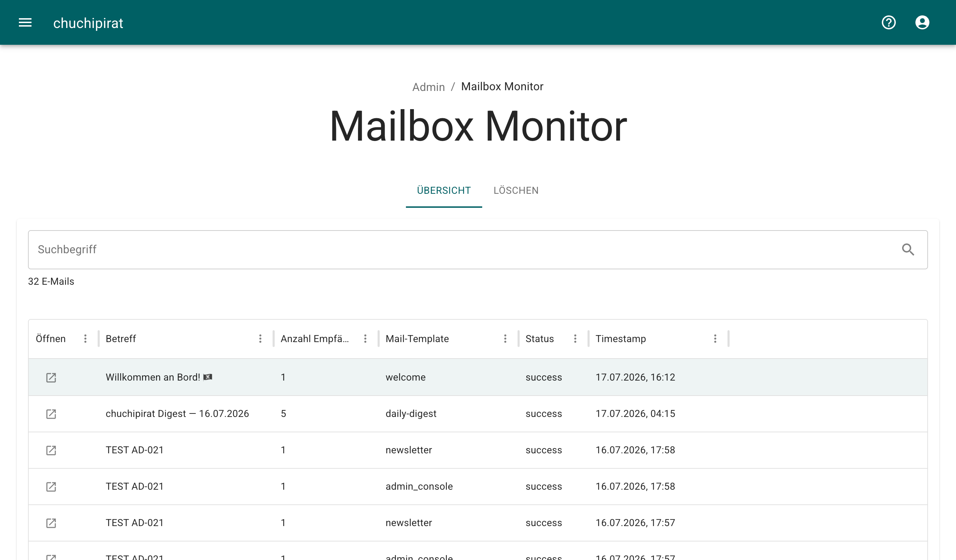956x560 pixels.
Task: Open the Willkommen an Bord email
Action: click(51, 378)
